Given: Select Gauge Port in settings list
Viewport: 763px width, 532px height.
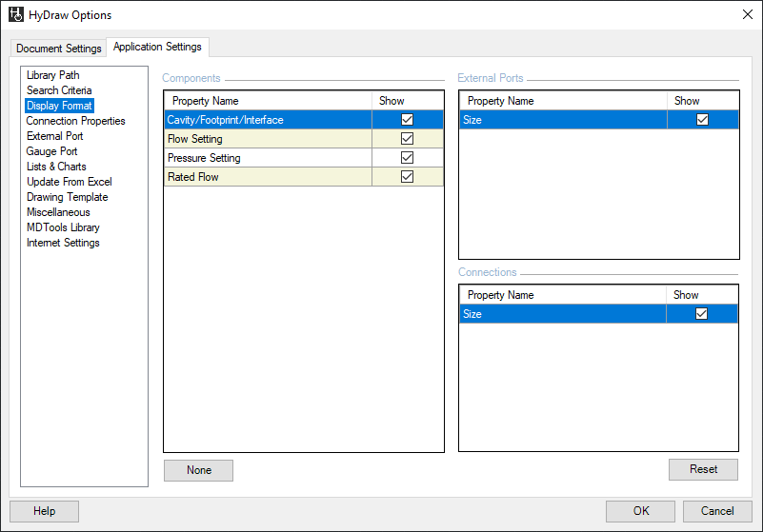Looking at the screenshot, I should [x=52, y=151].
